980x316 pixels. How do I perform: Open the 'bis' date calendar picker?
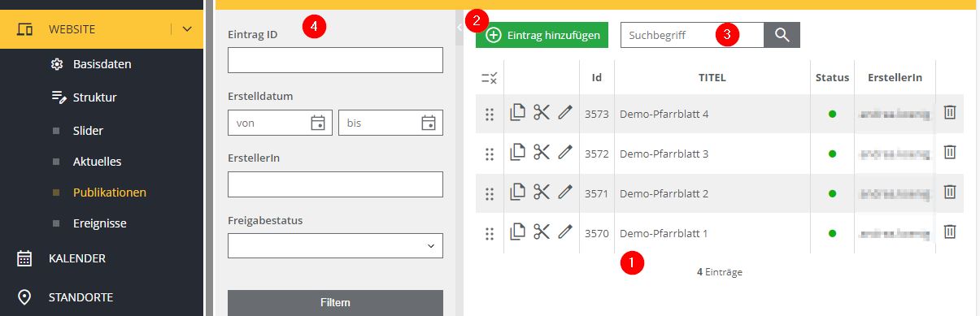[429, 123]
